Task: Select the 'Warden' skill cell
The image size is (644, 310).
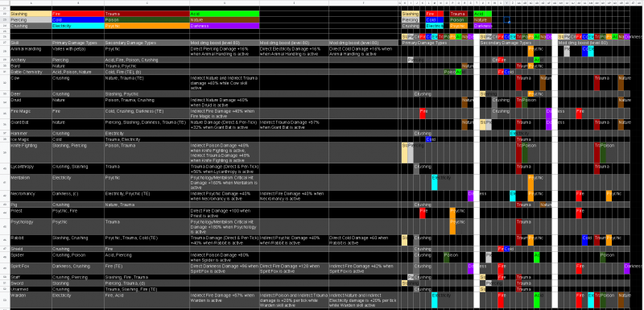Action: tap(31, 300)
